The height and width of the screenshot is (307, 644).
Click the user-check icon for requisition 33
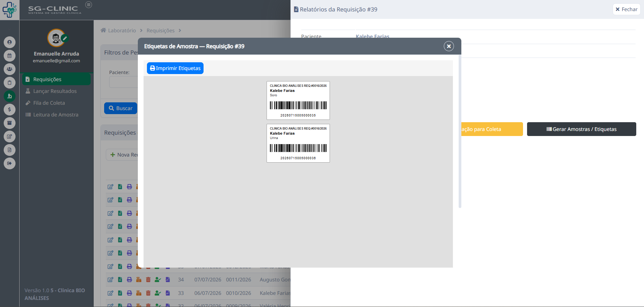(x=158, y=293)
